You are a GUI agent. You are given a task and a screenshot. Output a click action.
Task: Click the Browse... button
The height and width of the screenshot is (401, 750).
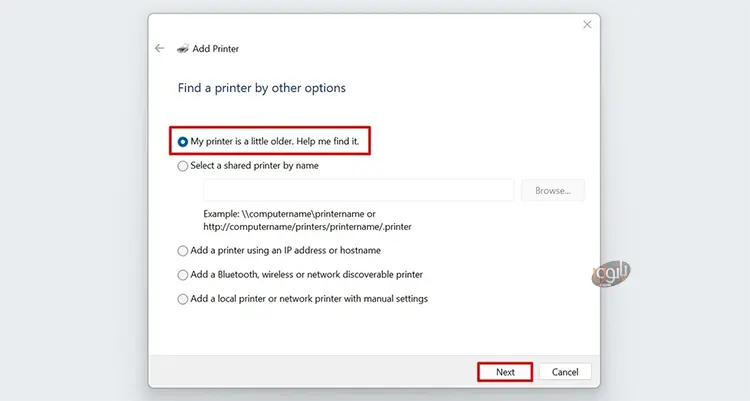pos(552,190)
